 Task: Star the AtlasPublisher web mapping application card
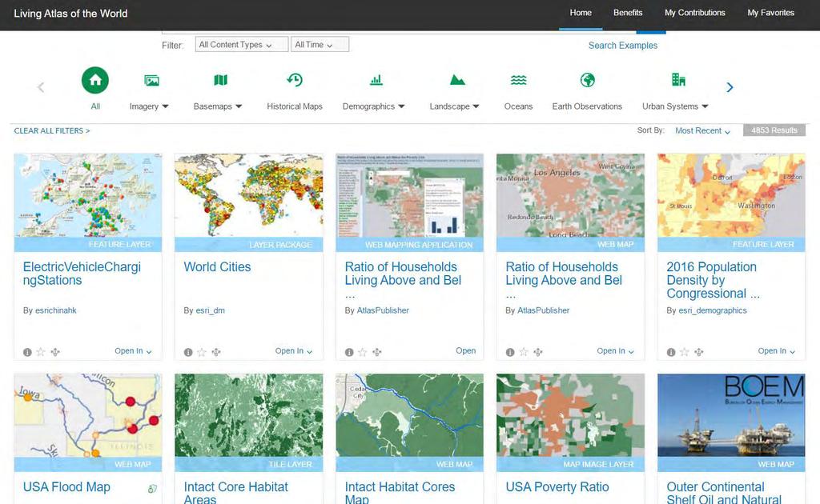click(363, 352)
